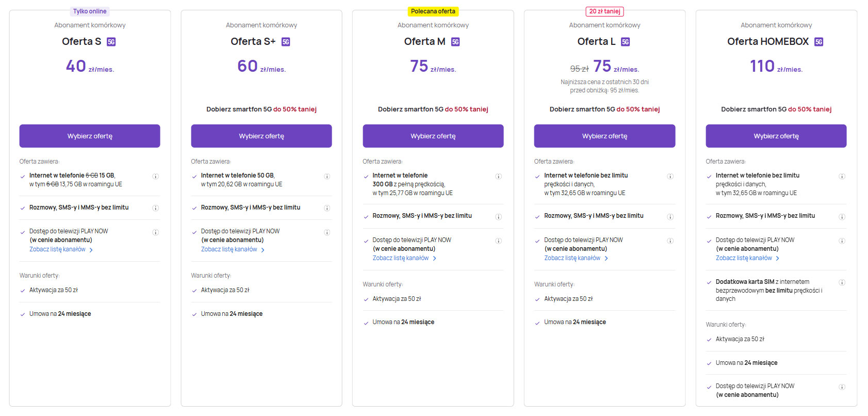Open Zobacz listę kanałów link in Oferta L
Image resolution: width=868 pixels, height=416 pixels.
tap(572, 258)
